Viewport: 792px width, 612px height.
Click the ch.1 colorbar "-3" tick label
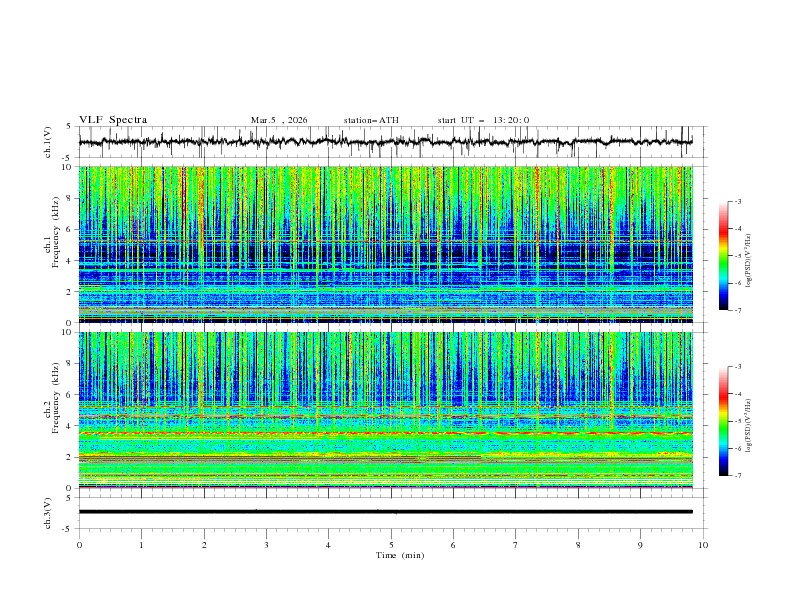pyautogui.click(x=738, y=201)
